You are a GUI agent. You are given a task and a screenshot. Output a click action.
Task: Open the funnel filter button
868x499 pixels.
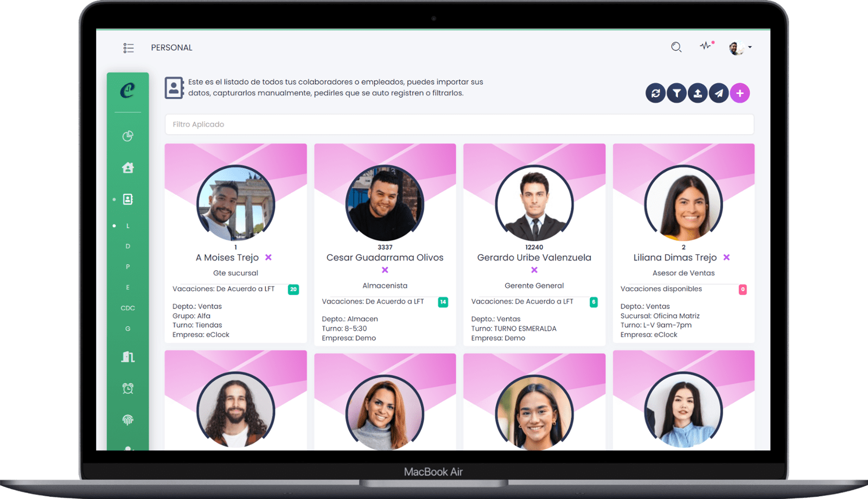pos(676,93)
